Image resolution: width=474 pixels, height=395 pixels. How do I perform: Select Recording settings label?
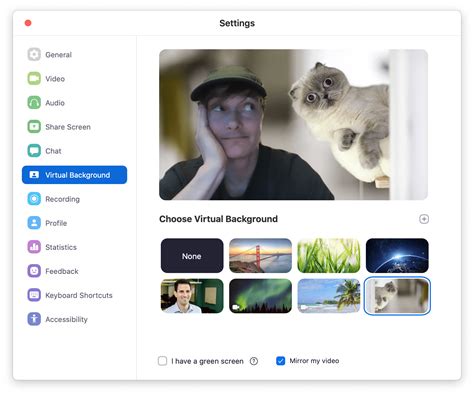[x=62, y=199]
